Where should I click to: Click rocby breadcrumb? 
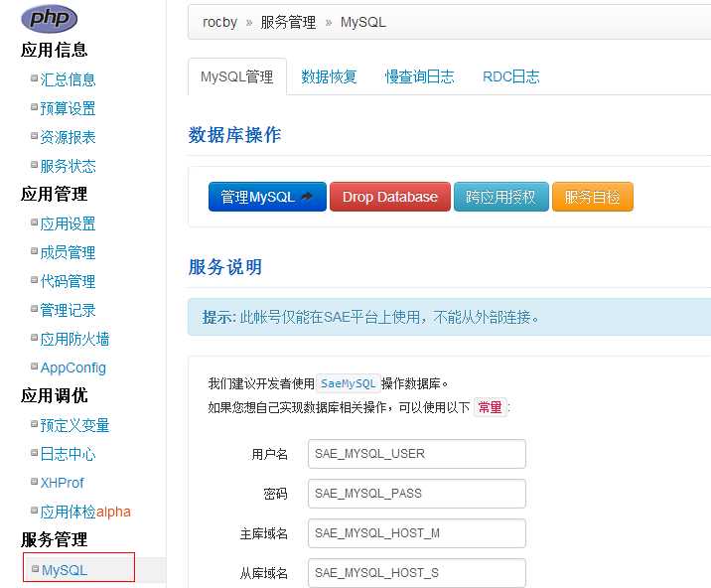point(219,22)
